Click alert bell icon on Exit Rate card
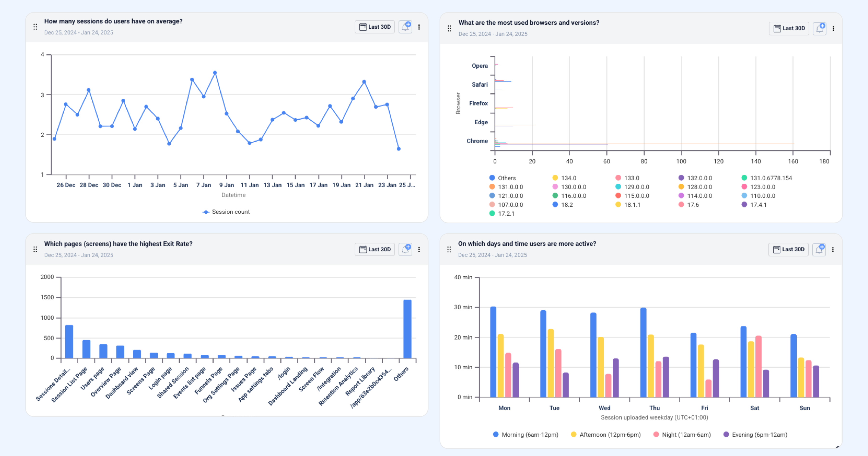 pyautogui.click(x=405, y=249)
